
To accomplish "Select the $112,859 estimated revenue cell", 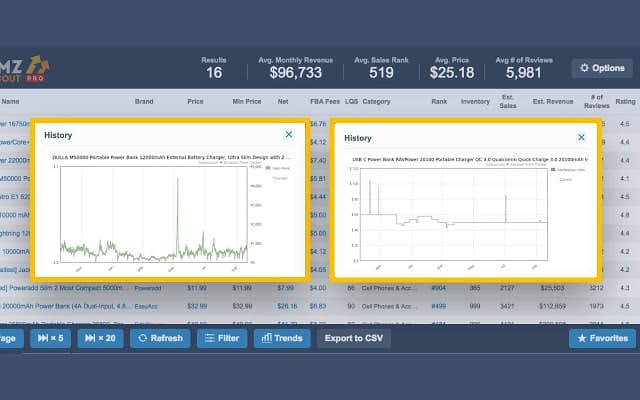I will [552, 306].
